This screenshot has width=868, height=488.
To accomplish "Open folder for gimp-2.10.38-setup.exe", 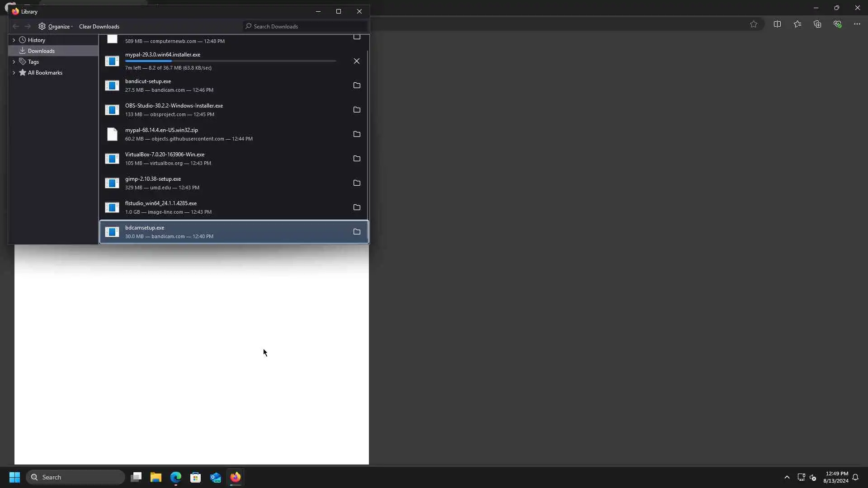I will [x=356, y=183].
